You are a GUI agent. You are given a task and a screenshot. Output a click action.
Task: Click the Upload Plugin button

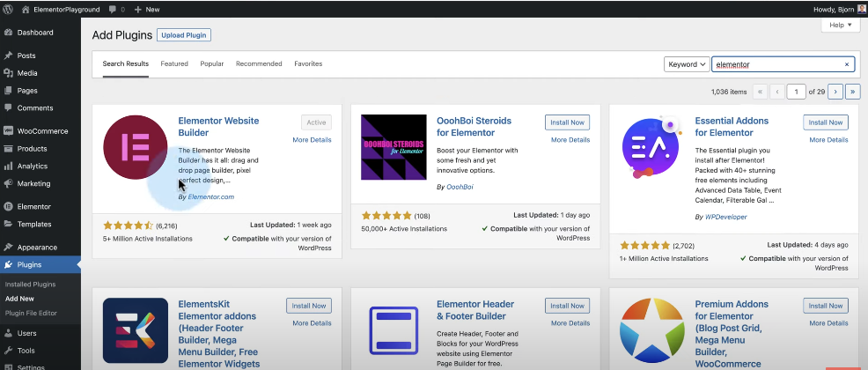click(x=184, y=35)
